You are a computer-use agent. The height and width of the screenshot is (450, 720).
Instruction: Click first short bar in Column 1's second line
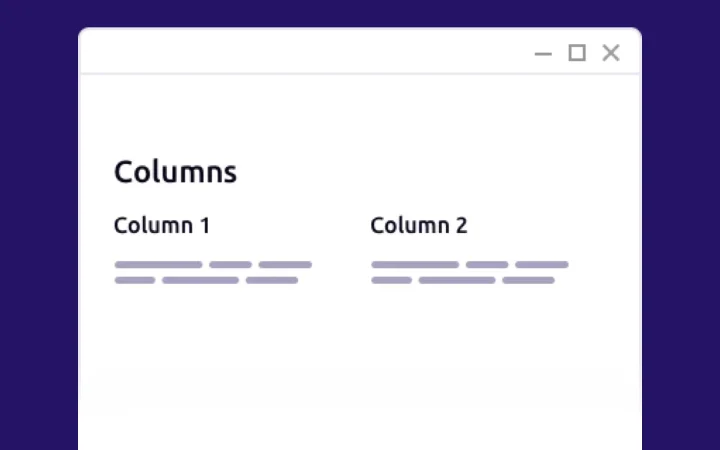point(135,280)
